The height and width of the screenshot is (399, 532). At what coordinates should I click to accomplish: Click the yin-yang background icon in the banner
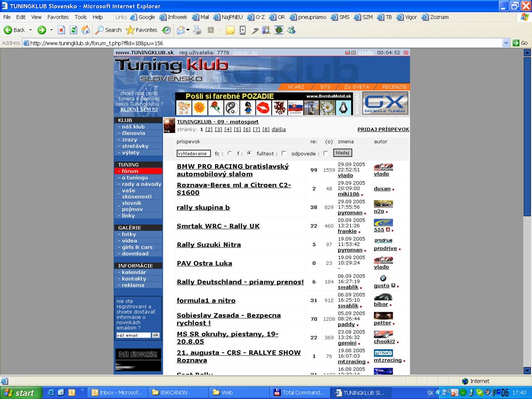[231, 108]
